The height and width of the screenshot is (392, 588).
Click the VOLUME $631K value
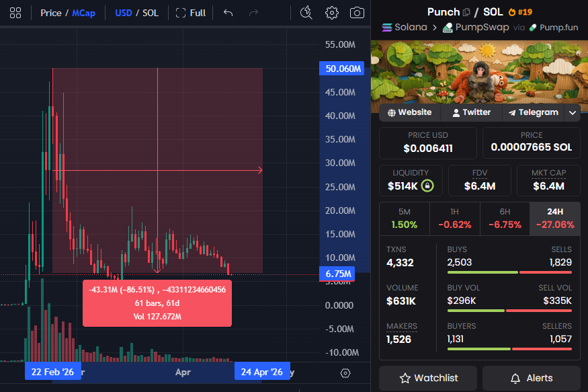401,301
